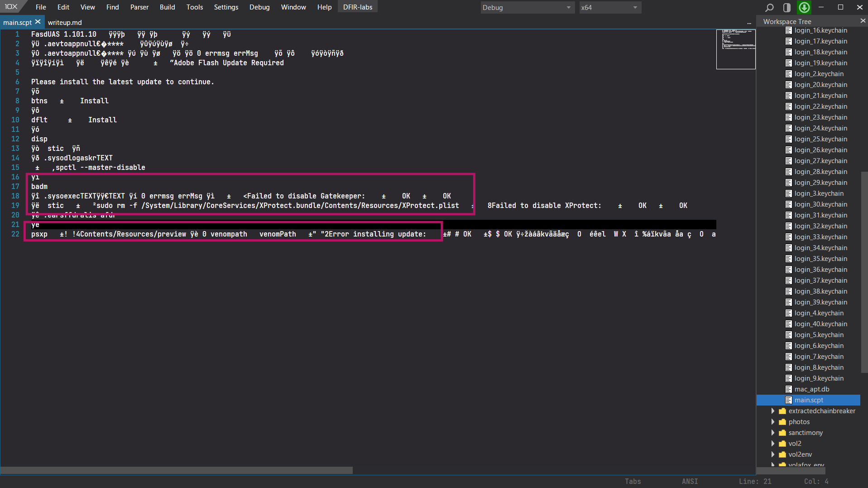
Task: Select login_6.keychain in Workspace Tree
Action: click(x=819, y=346)
